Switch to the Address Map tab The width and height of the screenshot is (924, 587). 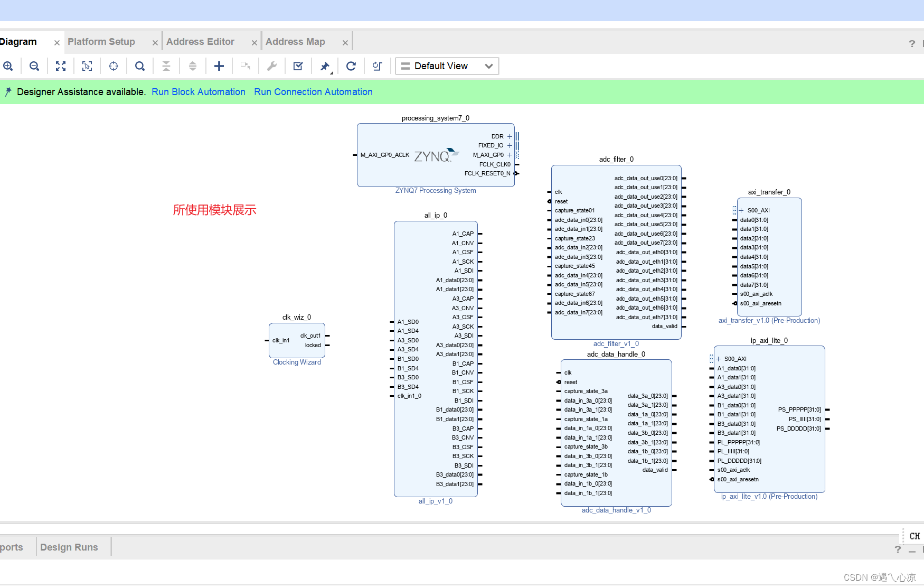(x=295, y=42)
